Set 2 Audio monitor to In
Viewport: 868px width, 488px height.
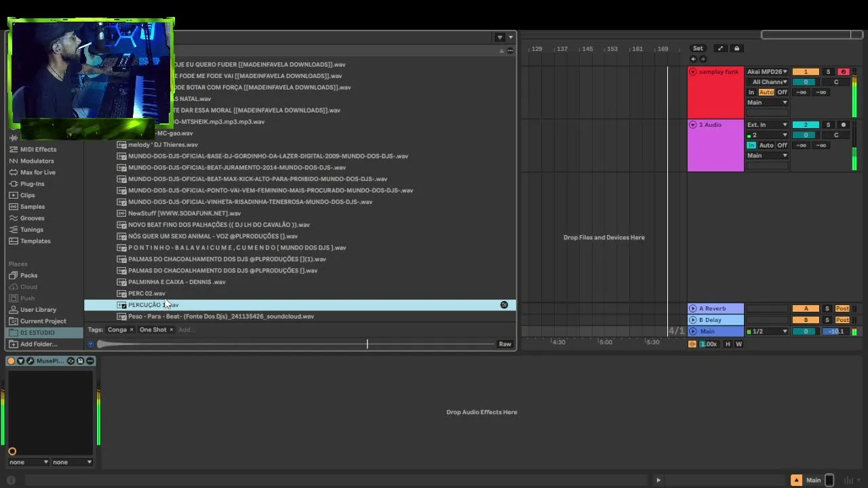click(x=751, y=145)
